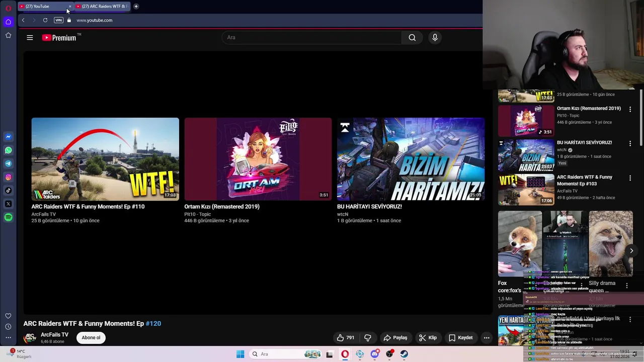Switch to the '(27) YouTube' tab

(x=43, y=7)
